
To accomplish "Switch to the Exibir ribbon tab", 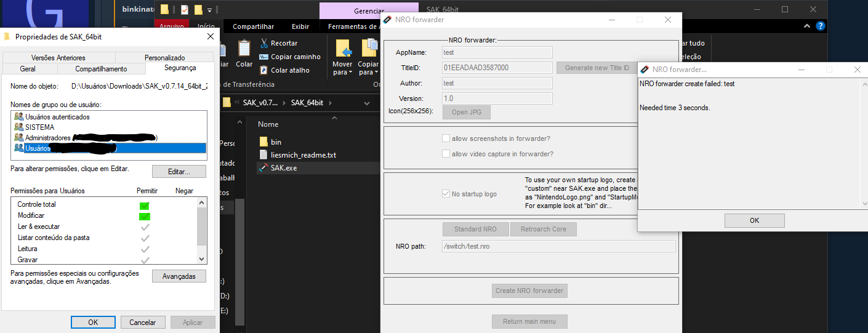I will point(300,26).
